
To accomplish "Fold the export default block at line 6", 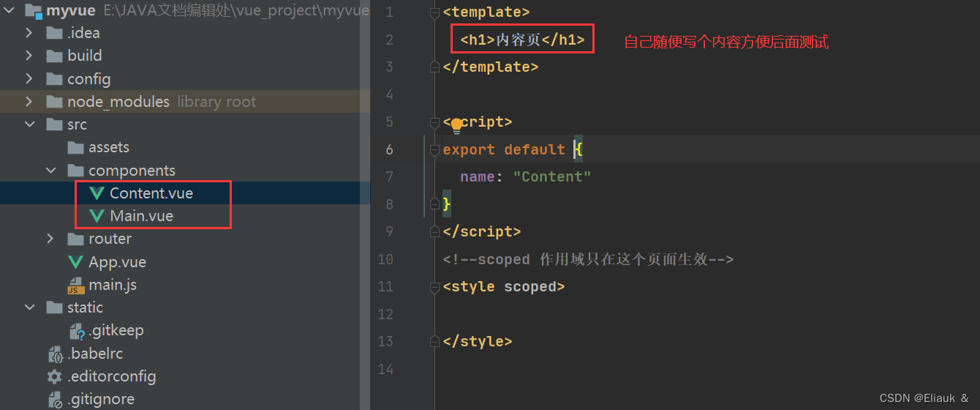I will 435,149.
